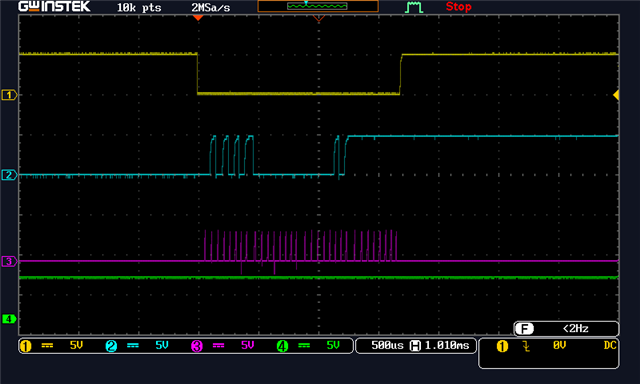
Task: Click the 500us timebase readout
Action: [x=387, y=346]
